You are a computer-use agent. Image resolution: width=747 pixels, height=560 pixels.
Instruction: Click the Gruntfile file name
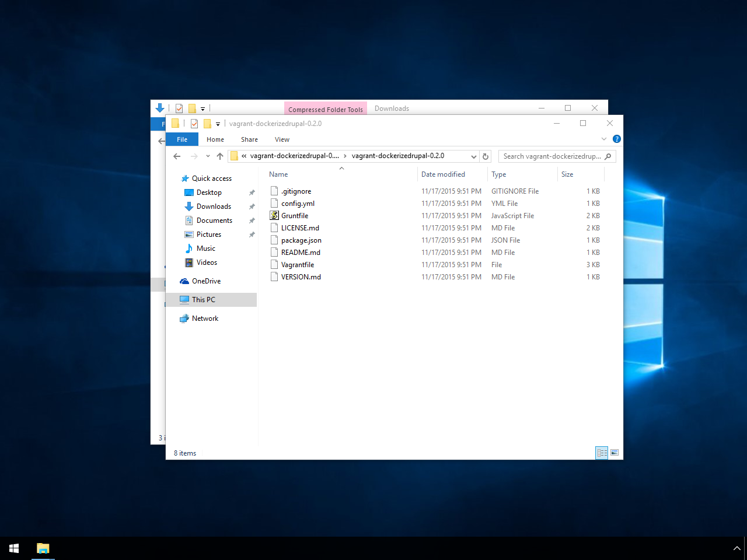click(295, 216)
